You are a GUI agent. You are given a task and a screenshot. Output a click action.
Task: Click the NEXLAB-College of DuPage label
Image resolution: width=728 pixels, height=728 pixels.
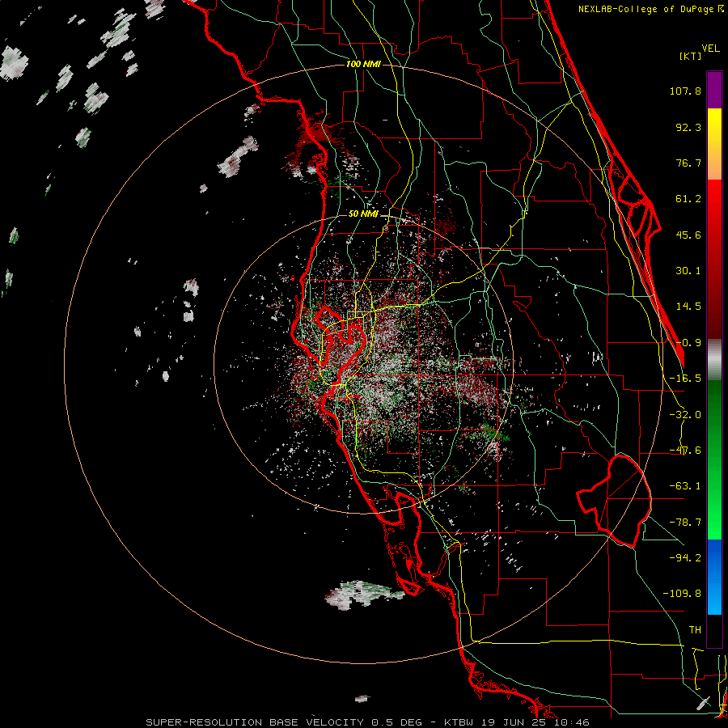point(647,9)
